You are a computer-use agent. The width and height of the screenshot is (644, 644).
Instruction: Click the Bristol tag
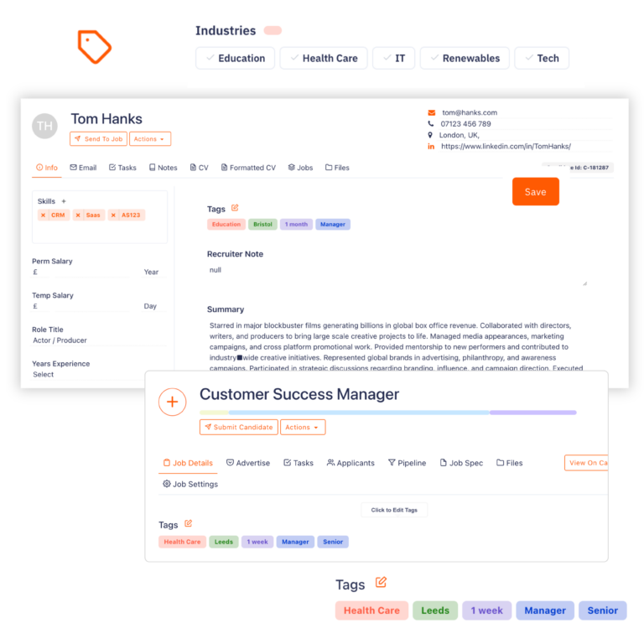(x=262, y=224)
